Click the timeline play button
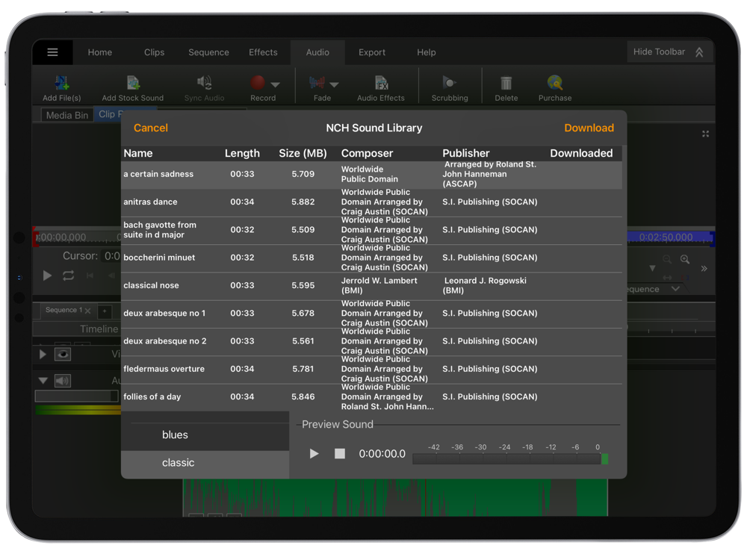 coord(46,276)
